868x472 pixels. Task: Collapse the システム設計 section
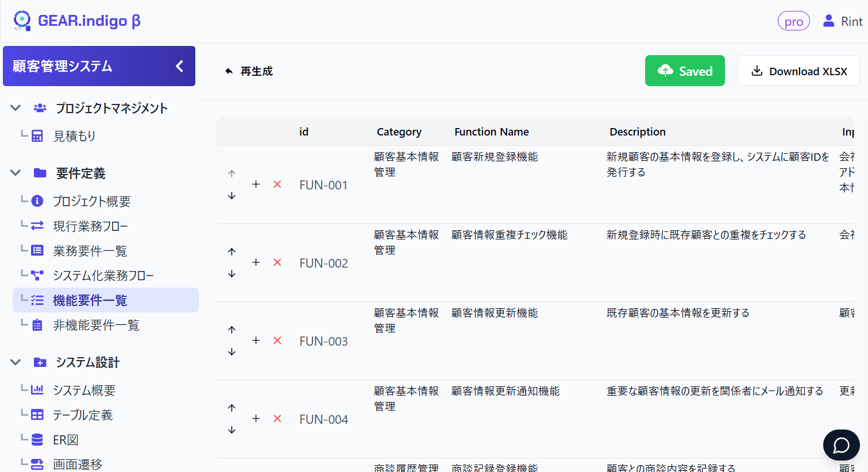click(16, 362)
